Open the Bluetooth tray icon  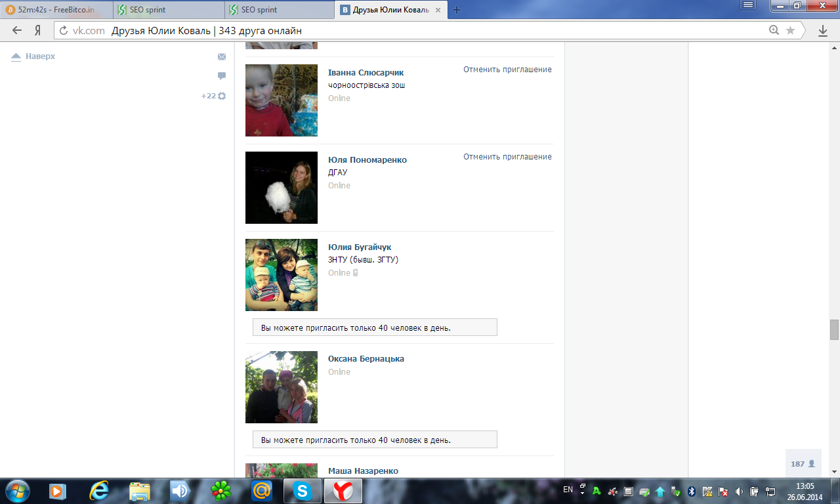[x=692, y=491]
